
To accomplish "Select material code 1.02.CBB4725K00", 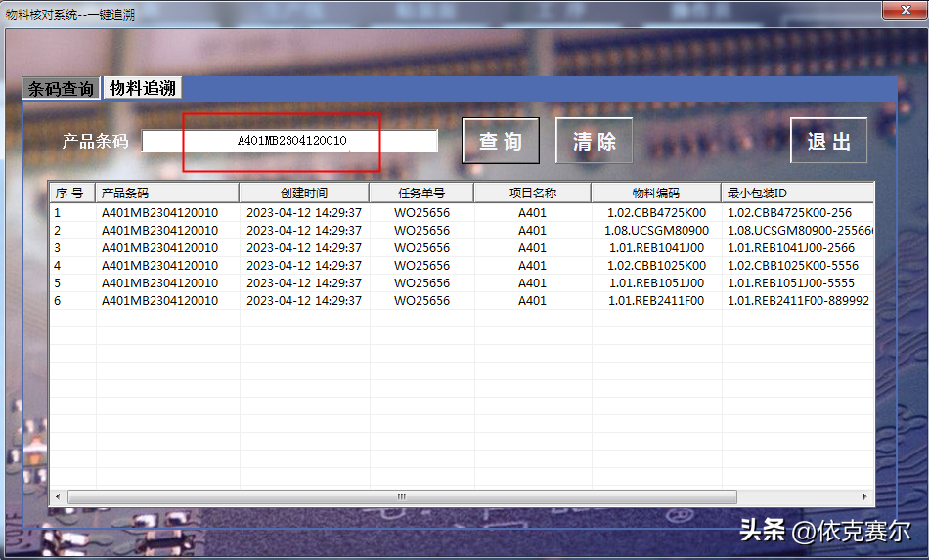I will click(656, 212).
